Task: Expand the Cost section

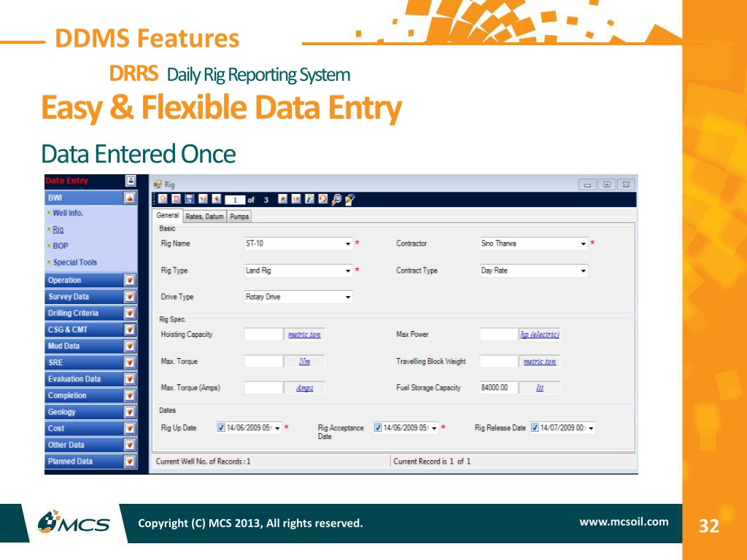Action: [x=130, y=429]
